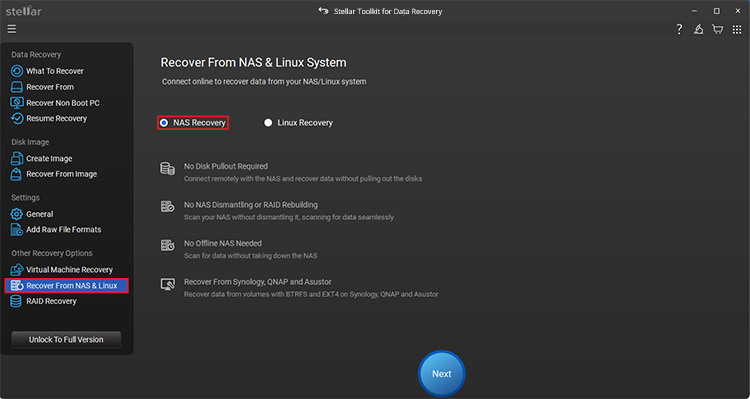Open the Help question mark icon

coord(679,29)
